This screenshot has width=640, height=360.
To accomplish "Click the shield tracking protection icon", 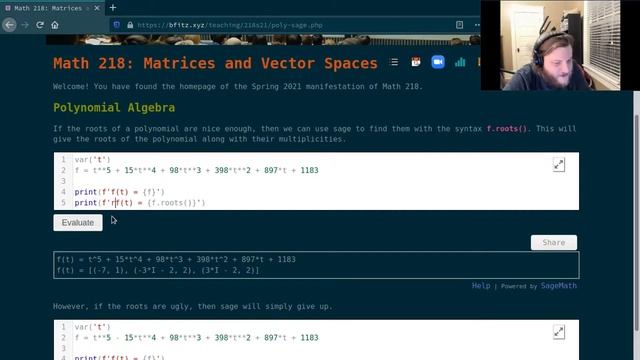I will click(x=117, y=25).
